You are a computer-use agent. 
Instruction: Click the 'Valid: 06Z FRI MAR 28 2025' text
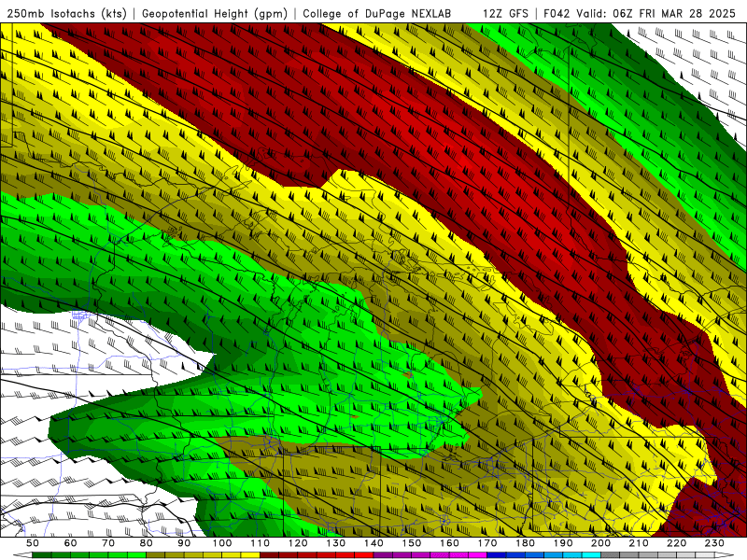click(656, 13)
